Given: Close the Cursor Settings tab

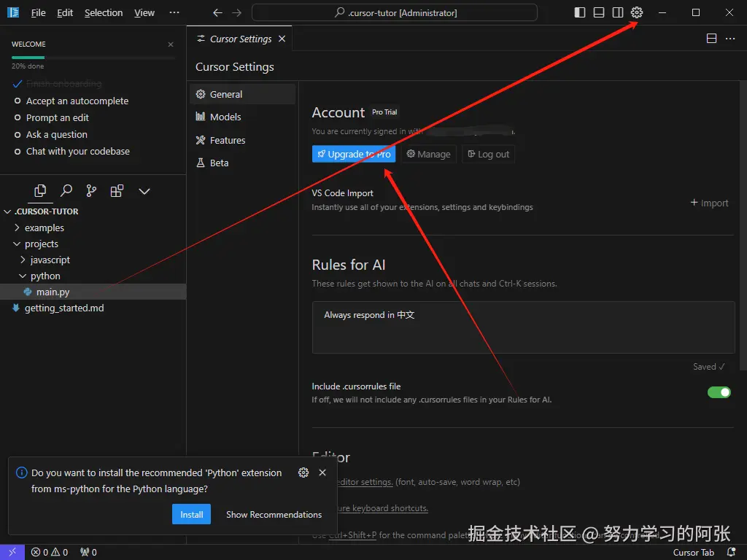Looking at the screenshot, I should pos(282,39).
